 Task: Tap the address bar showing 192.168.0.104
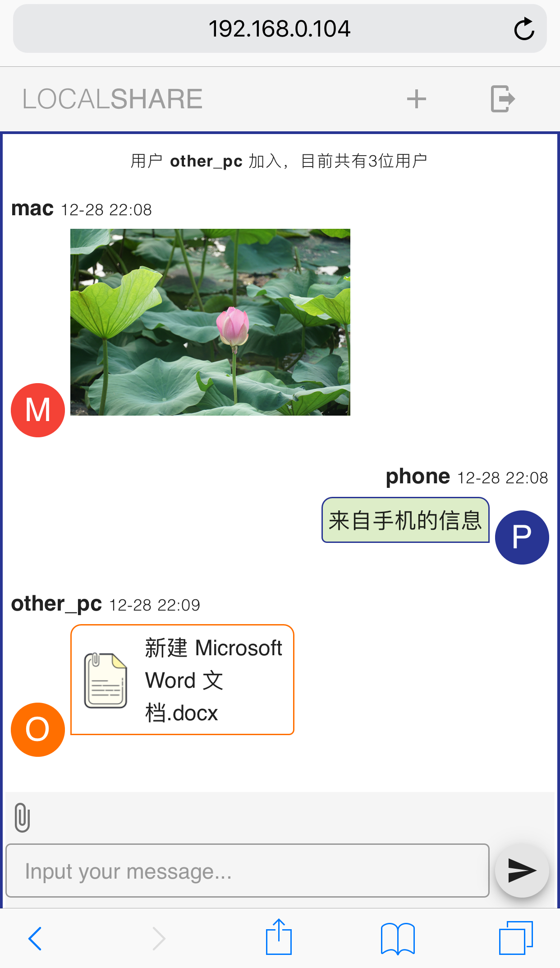280,29
